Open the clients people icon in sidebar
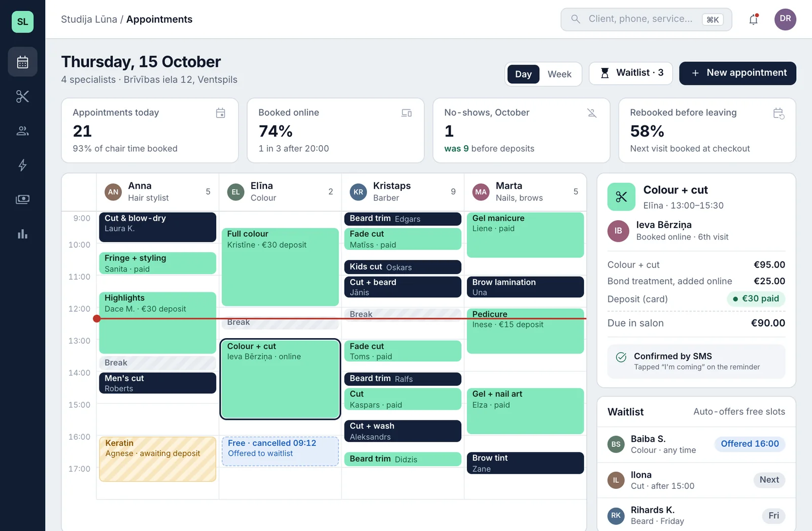This screenshot has height=531, width=812. (x=22, y=131)
